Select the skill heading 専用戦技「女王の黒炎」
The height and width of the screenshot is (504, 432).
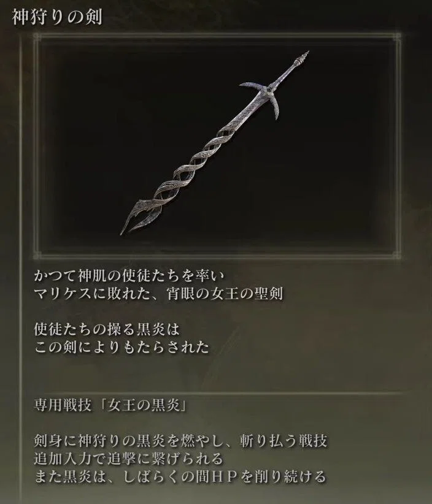pos(111,406)
